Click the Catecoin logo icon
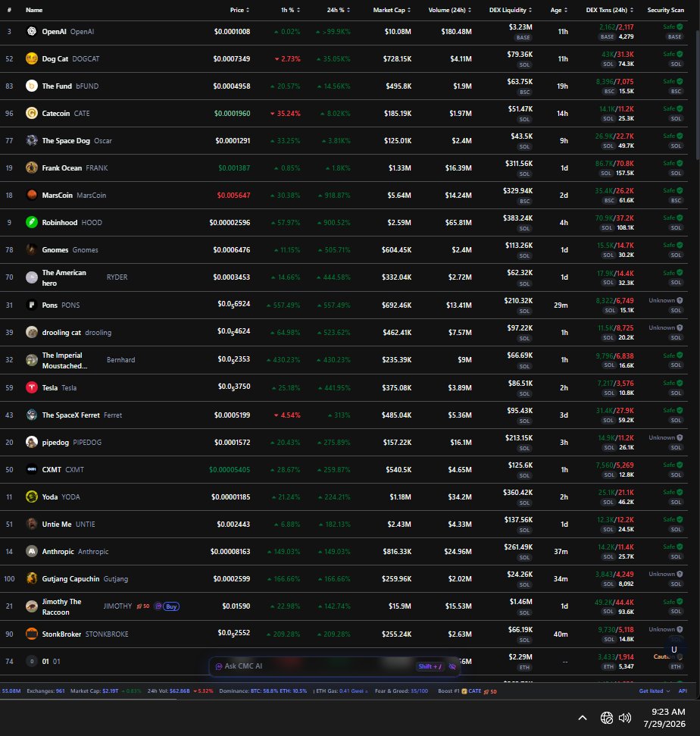The image size is (700, 736). coord(31,113)
